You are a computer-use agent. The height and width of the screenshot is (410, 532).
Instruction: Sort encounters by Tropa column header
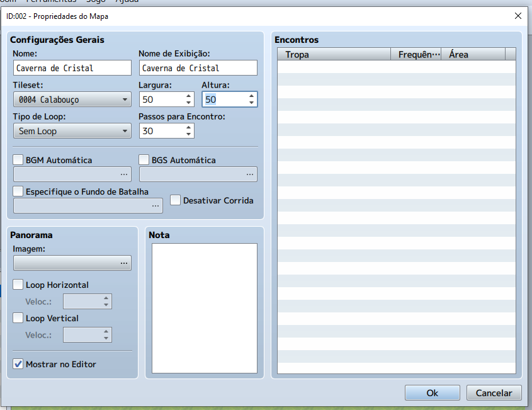coord(334,55)
